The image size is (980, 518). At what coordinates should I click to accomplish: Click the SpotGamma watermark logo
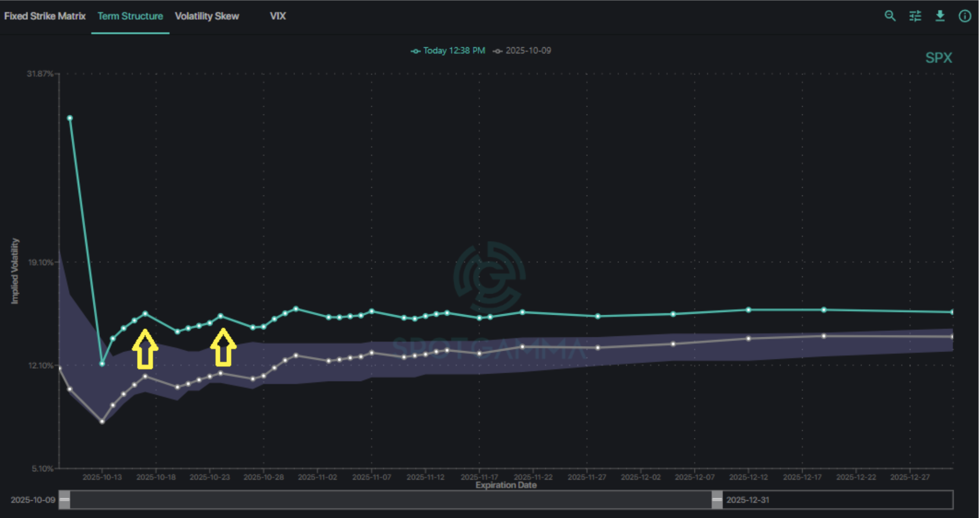pos(489,278)
